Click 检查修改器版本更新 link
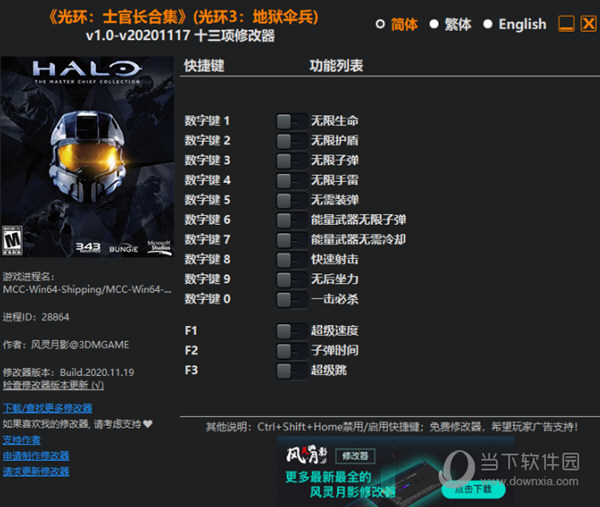This screenshot has height=507, width=600. tap(53, 385)
